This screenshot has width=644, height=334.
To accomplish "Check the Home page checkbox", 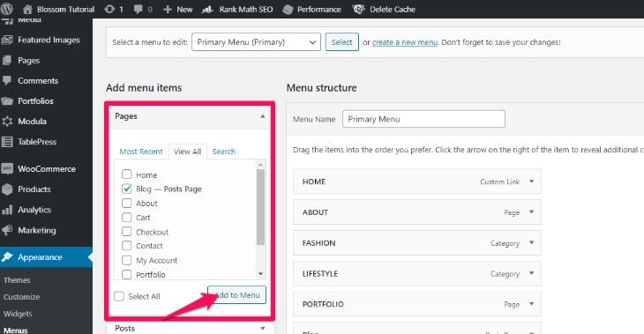I will (x=126, y=174).
